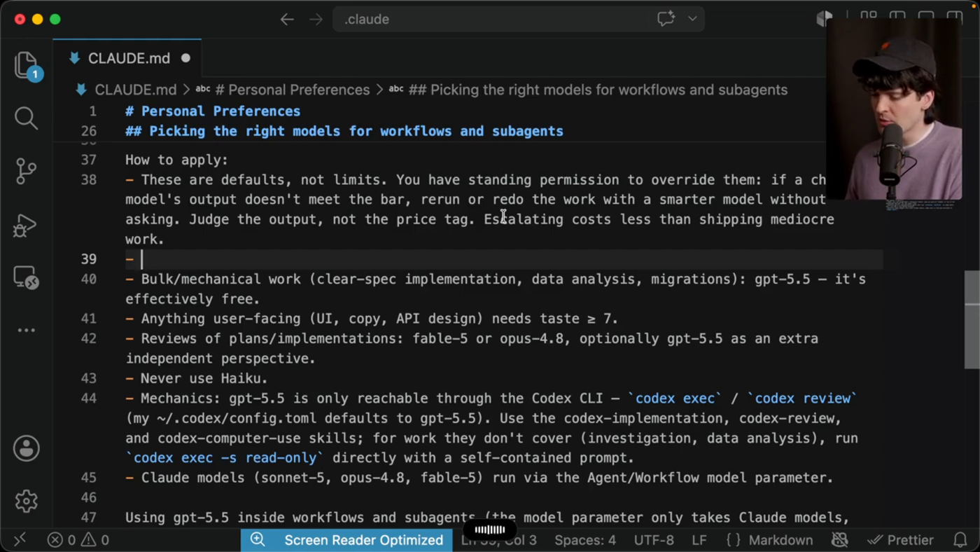Open the chat icon in title bar
Viewport: 980px width, 552px height.
coord(666,19)
